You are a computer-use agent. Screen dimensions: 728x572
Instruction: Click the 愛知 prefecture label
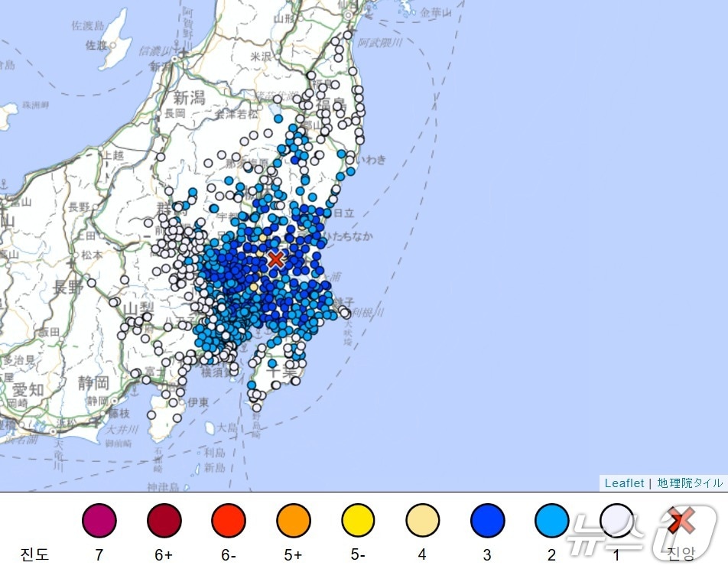[x=28, y=389]
